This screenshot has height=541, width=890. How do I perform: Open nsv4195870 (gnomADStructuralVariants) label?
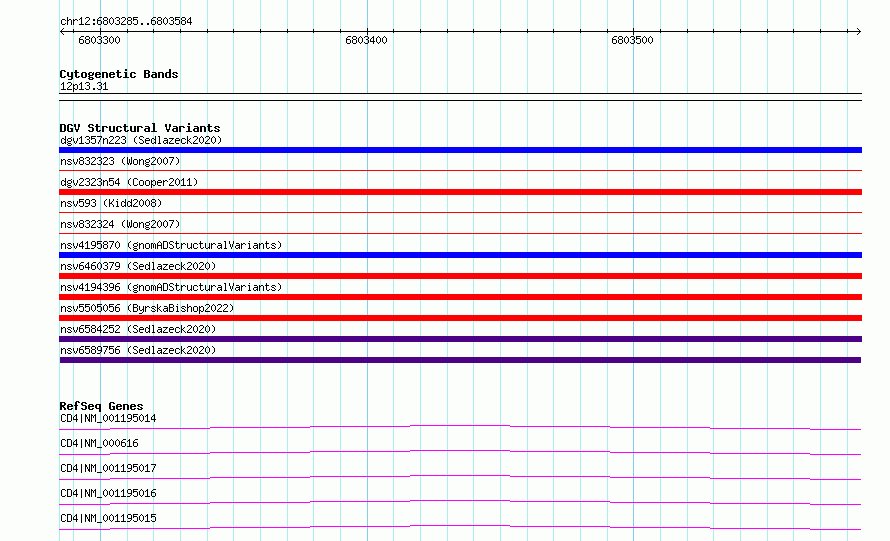click(x=171, y=245)
